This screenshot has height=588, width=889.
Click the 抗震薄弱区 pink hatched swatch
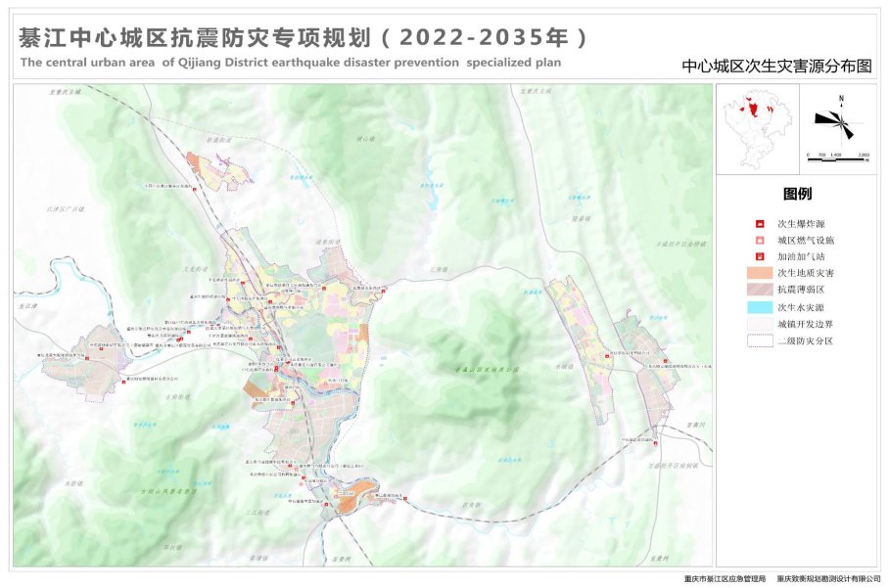coord(759,290)
